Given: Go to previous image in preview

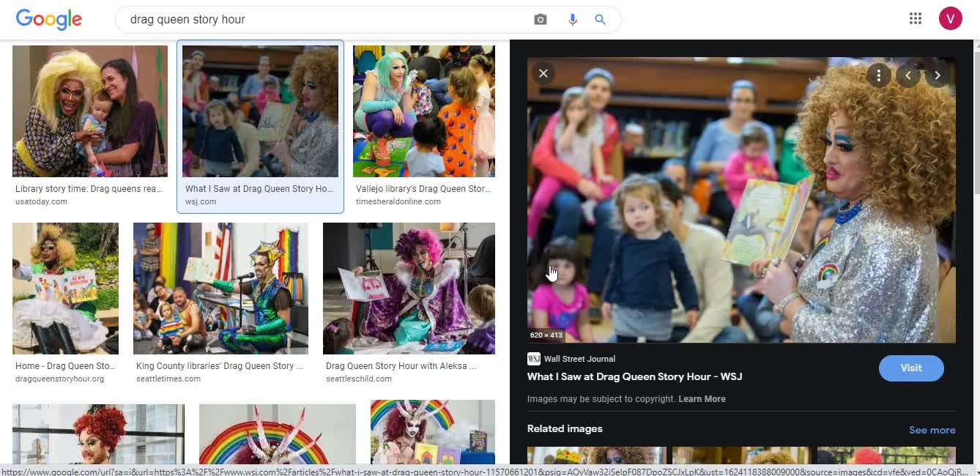Looking at the screenshot, I should [x=908, y=75].
